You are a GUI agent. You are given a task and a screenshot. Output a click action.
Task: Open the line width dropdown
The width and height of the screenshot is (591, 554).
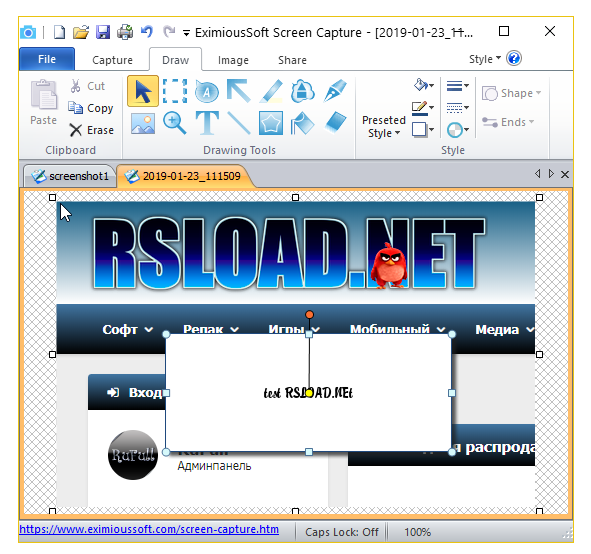pos(458,86)
